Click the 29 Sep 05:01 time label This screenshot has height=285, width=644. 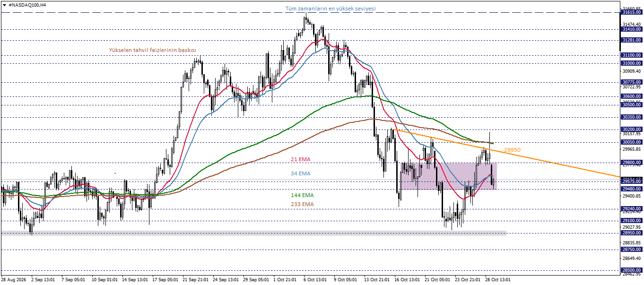tap(256, 279)
